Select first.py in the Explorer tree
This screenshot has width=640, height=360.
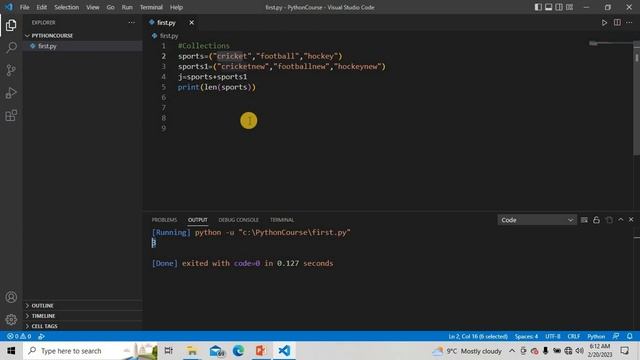coord(83,46)
